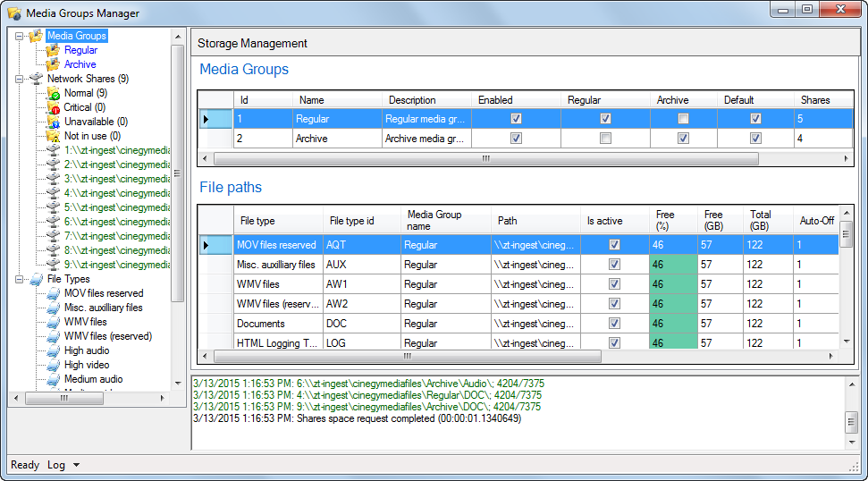
Task: Sort by the Path column header
Action: coord(535,221)
